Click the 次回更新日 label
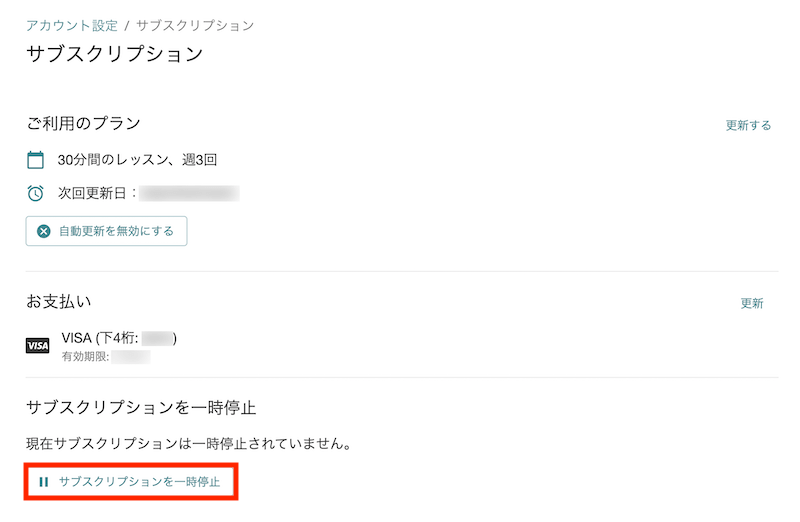 pos(91,193)
